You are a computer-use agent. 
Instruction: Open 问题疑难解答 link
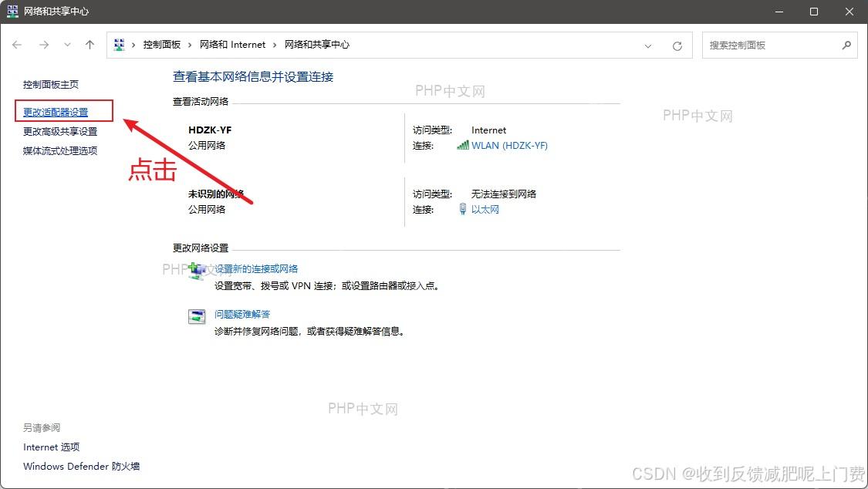click(x=242, y=314)
